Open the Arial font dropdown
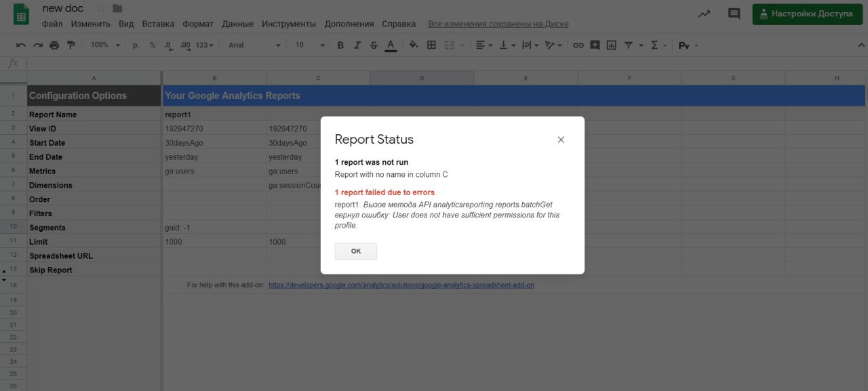Screen dimensions: 868x391 pyautogui.click(x=254, y=45)
